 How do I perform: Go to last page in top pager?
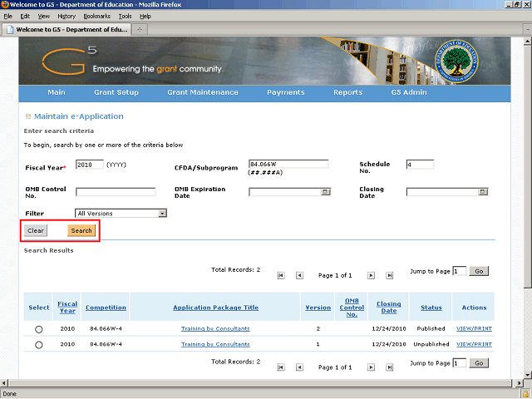pyautogui.click(x=390, y=275)
